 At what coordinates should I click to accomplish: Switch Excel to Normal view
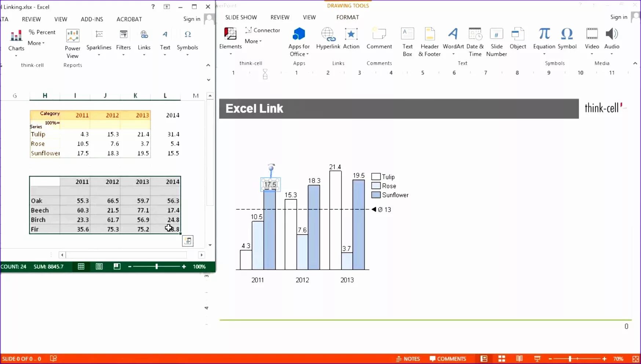tap(81, 266)
